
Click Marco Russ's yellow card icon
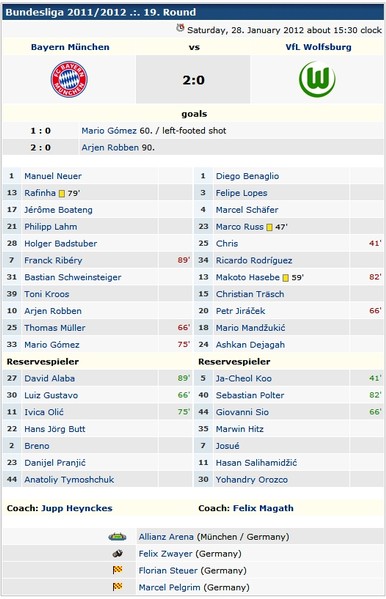coord(269,227)
